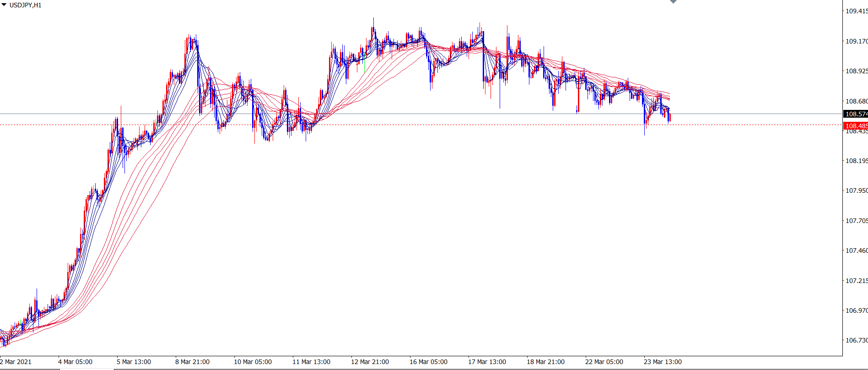Select the 16 Mar 05:00 time label
868x370 pixels.
[428, 362]
